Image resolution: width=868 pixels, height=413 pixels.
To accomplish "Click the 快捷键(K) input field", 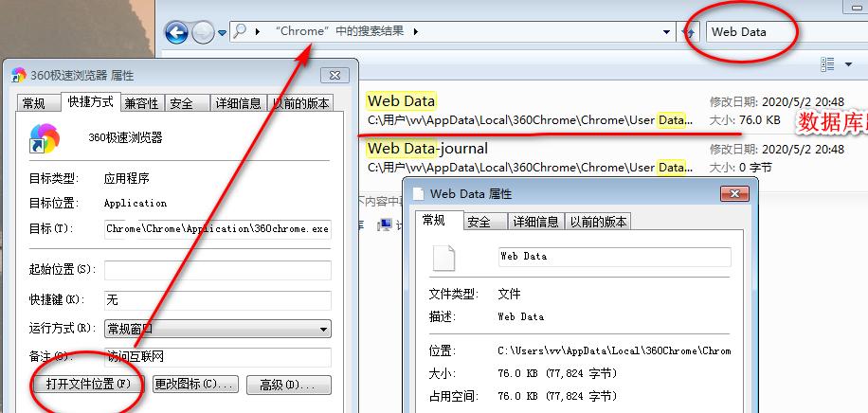I will click(x=218, y=300).
